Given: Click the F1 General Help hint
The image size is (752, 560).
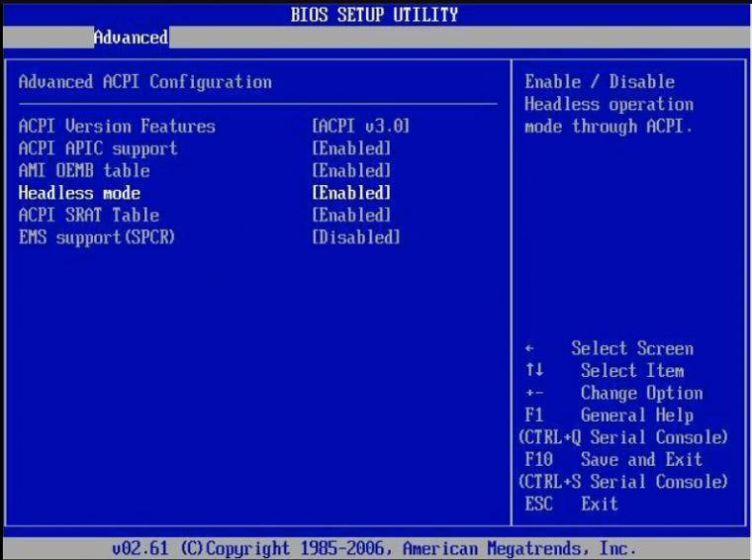Looking at the screenshot, I should pyautogui.click(x=610, y=416).
